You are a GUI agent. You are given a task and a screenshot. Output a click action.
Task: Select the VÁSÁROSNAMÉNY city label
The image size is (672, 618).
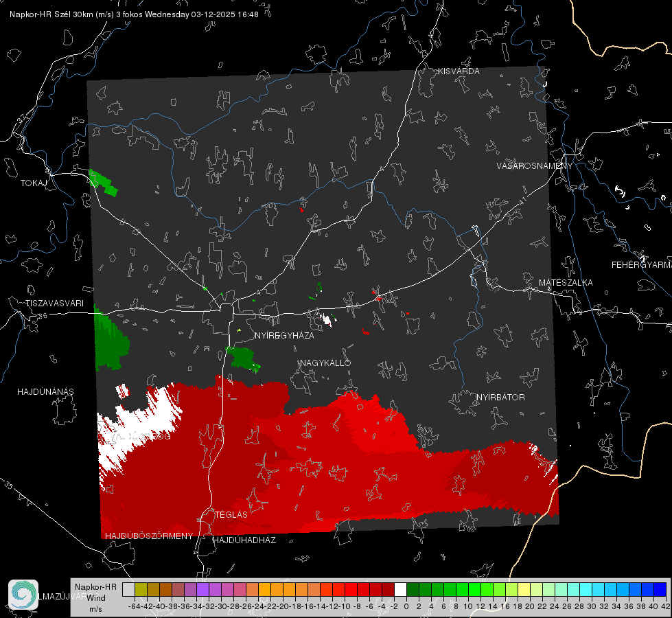535,166
